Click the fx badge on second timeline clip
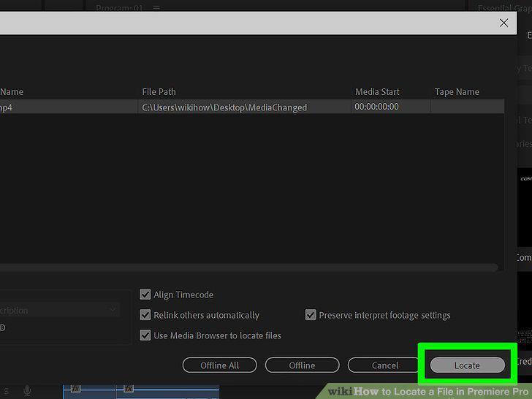The image size is (532, 399). 129,389
